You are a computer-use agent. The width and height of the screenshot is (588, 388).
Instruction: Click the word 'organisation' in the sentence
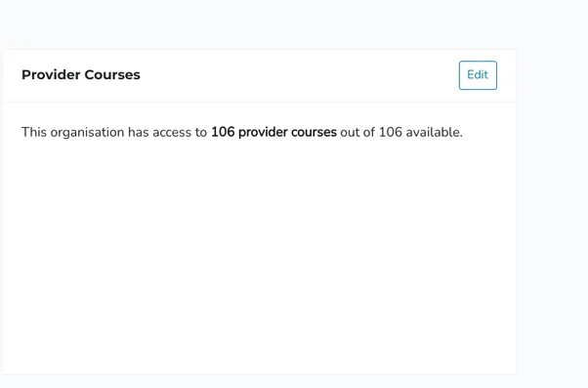tap(87, 133)
